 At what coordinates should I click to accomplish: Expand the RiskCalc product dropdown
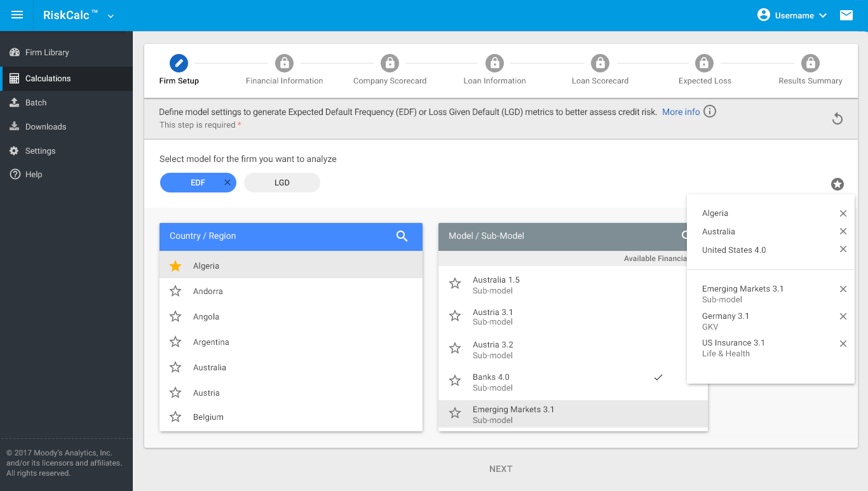click(x=111, y=16)
